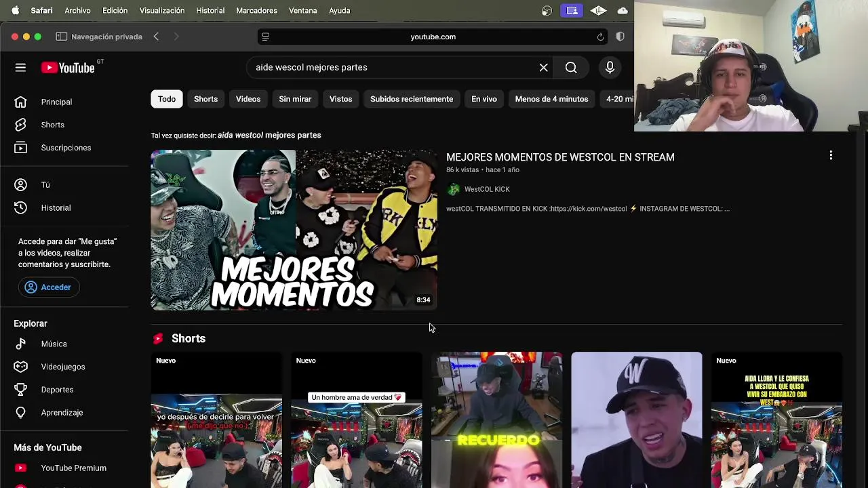Click the Suscripciones sidebar label

click(x=66, y=148)
